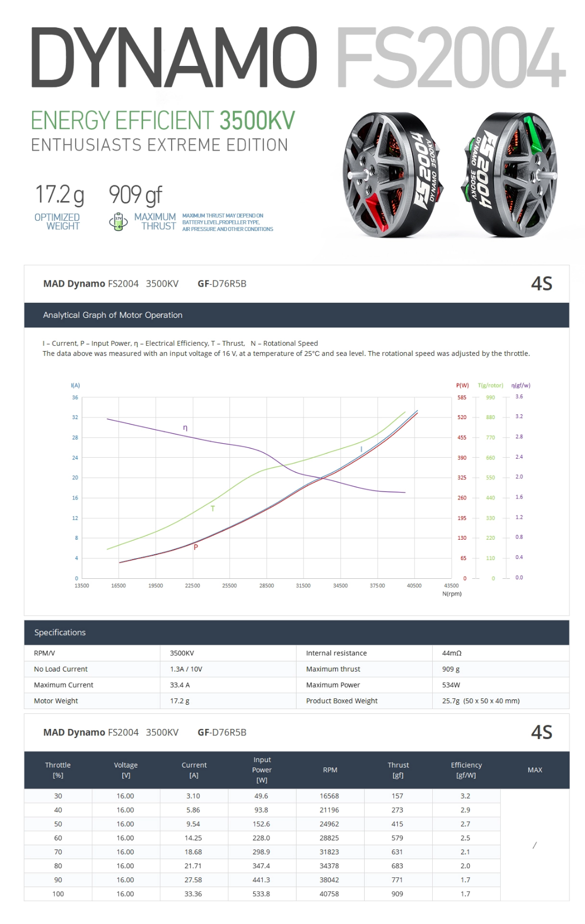Click the Efficiency [gf/W] column header

click(466, 770)
